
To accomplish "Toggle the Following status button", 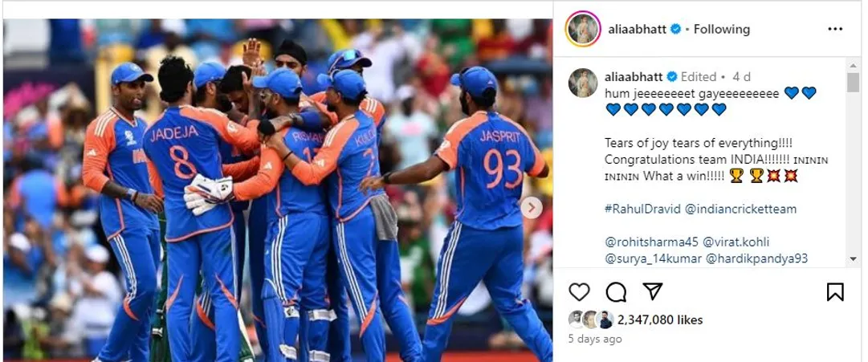I will point(721,30).
